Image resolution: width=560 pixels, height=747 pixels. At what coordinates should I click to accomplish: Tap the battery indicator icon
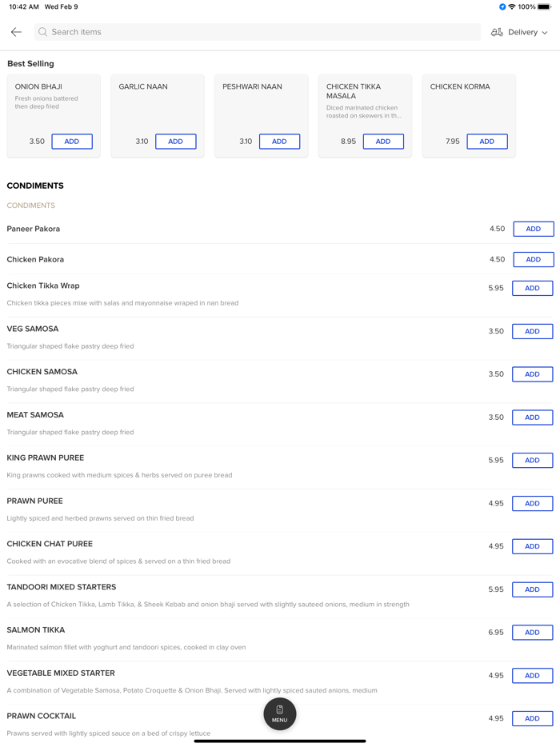[x=545, y=7]
